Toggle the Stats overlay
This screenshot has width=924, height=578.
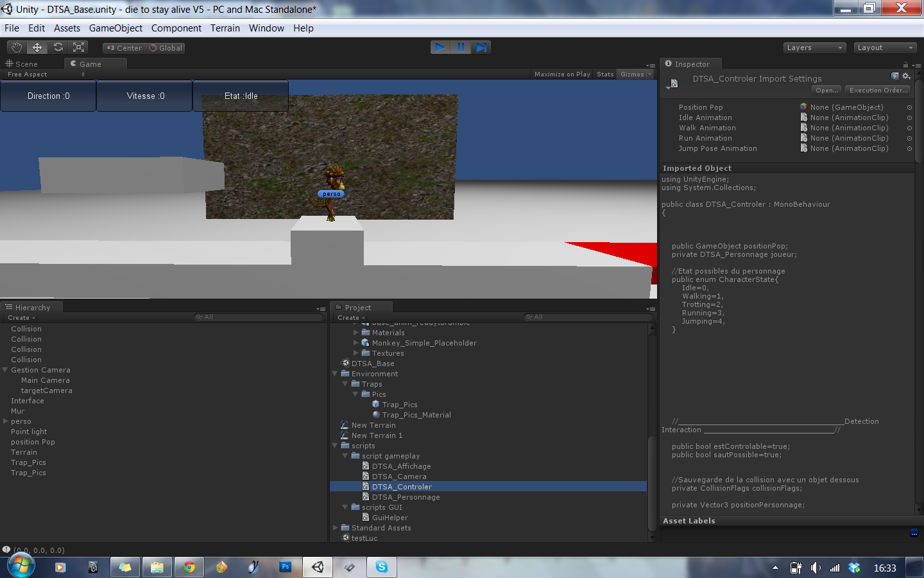(x=605, y=74)
